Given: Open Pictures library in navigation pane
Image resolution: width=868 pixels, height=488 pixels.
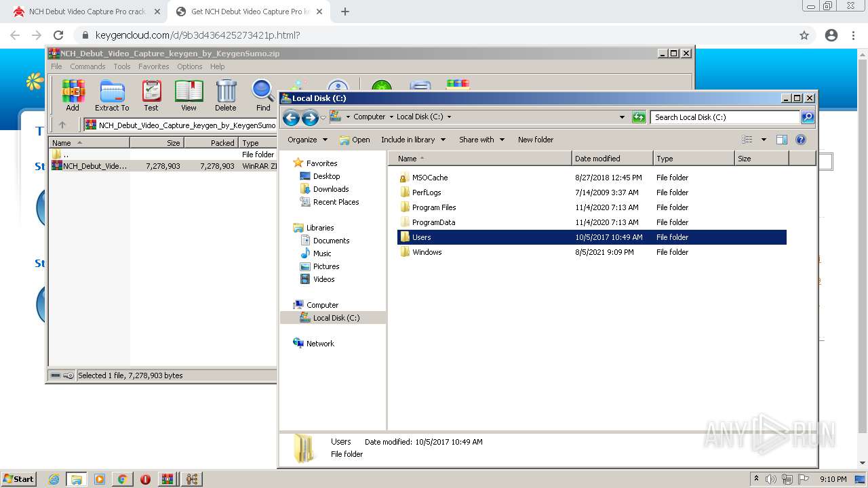Looking at the screenshot, I should pyautogui.click(x=325, y=266).
